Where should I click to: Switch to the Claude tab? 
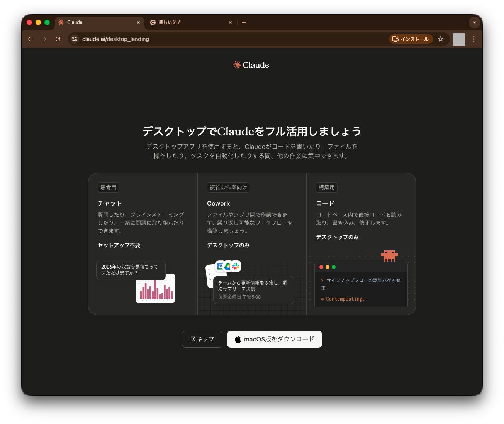click(100, 22)
